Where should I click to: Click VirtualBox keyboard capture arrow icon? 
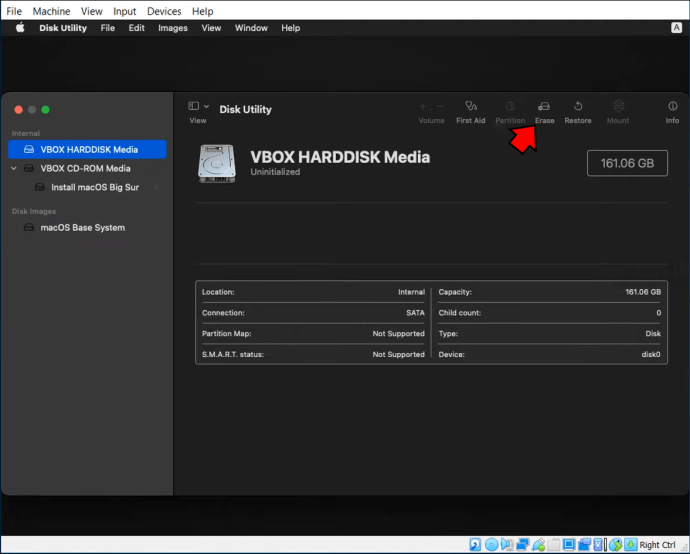click(x=631, y=545)
